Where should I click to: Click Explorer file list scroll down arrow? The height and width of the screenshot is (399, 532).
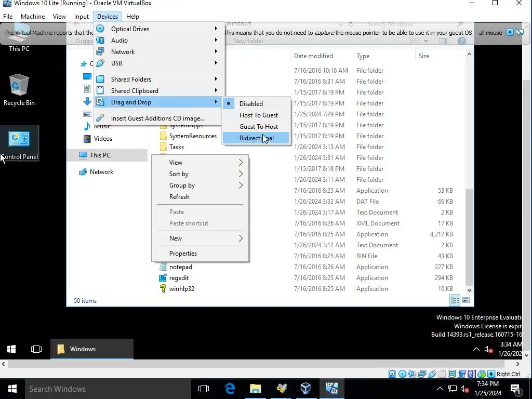(x=469, y=290)
